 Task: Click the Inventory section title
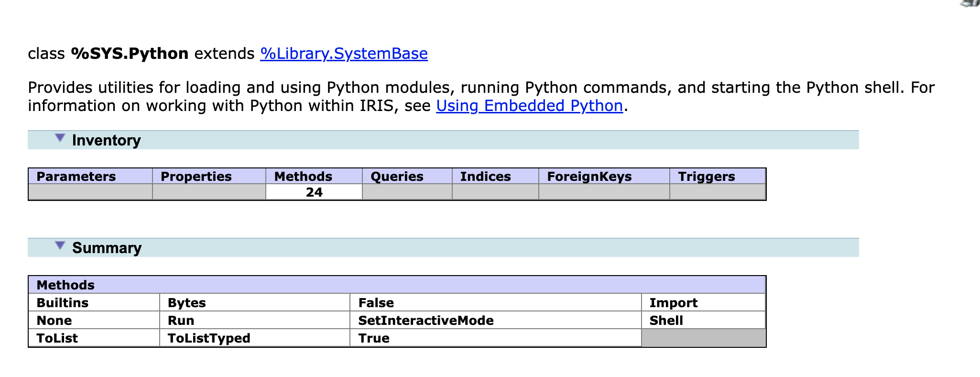106,140
